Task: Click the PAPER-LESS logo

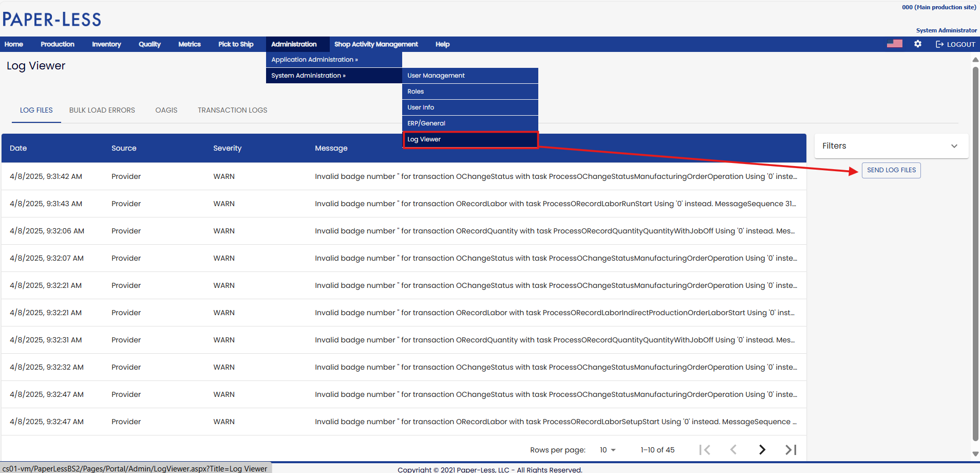Action: (52, 20)
